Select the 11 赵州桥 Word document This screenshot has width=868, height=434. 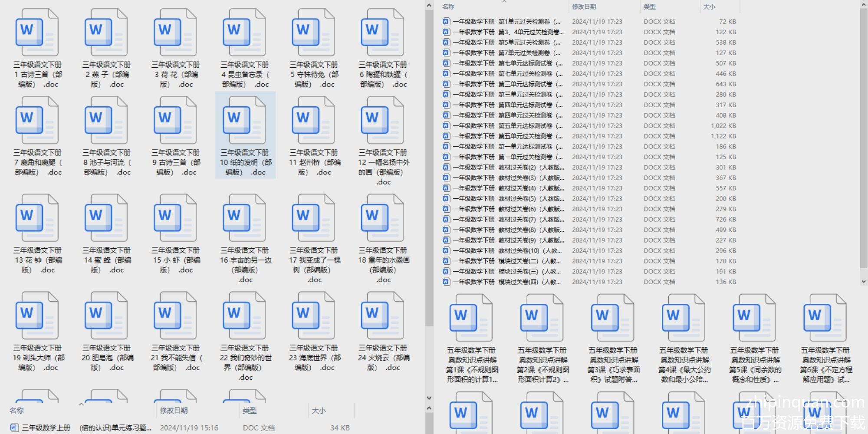click(x=313, y=120)
